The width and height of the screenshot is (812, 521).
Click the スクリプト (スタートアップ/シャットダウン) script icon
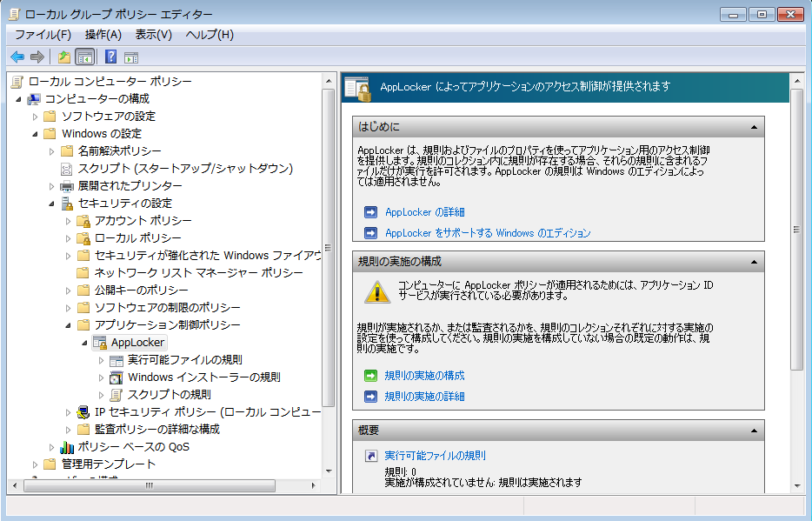click(x=67, y=169)
